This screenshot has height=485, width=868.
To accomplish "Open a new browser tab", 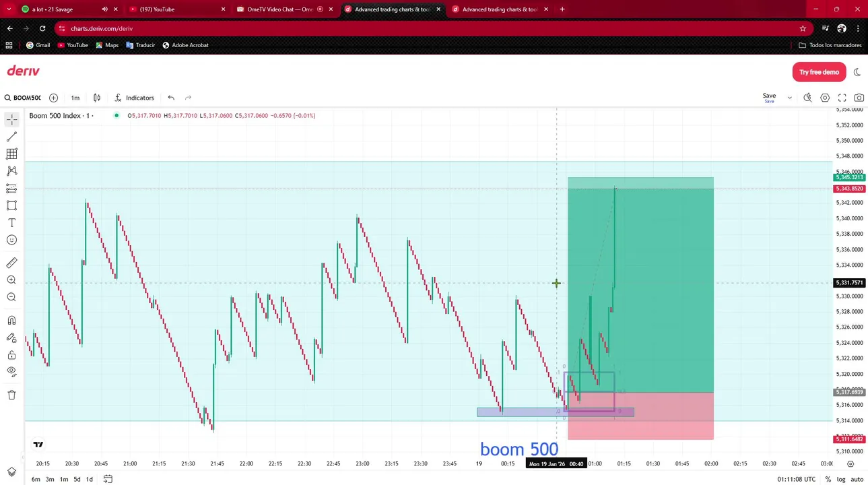I will [x=562, y=9].
